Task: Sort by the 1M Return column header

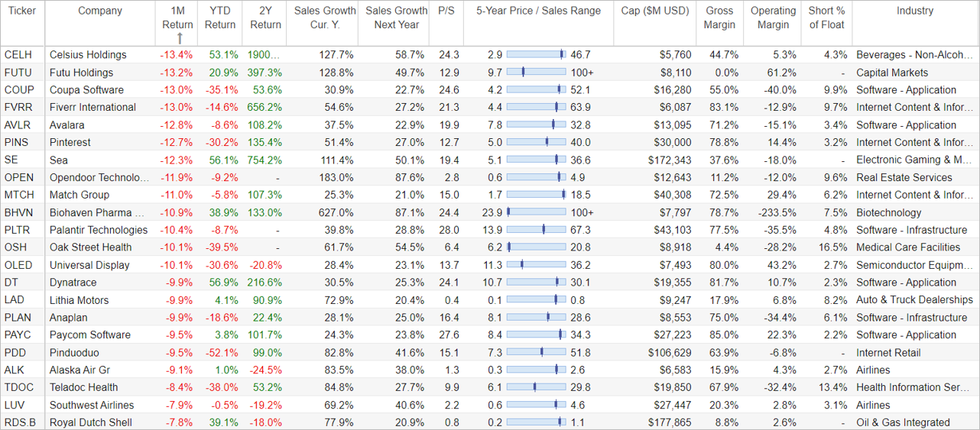Action: (177, 18)
